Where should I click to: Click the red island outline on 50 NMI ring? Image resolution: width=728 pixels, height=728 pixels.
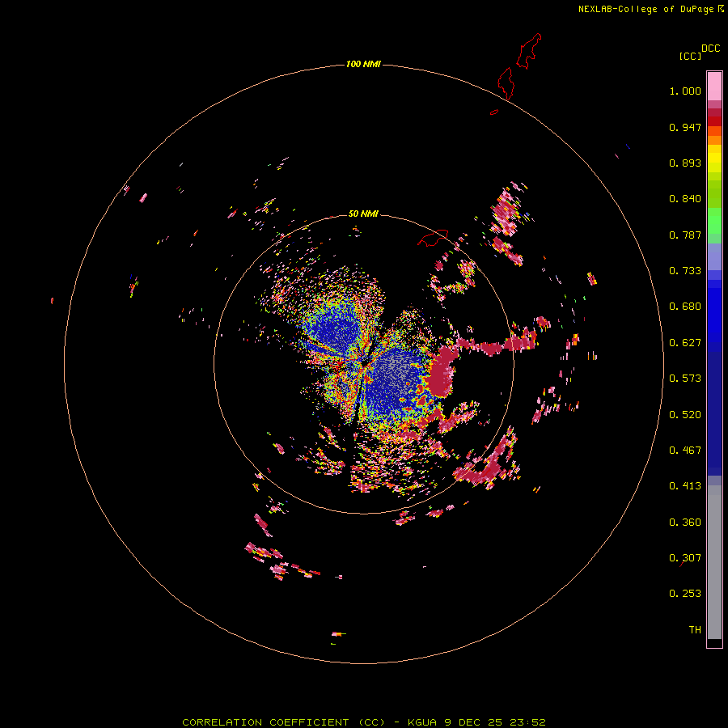tap(433, 238)
